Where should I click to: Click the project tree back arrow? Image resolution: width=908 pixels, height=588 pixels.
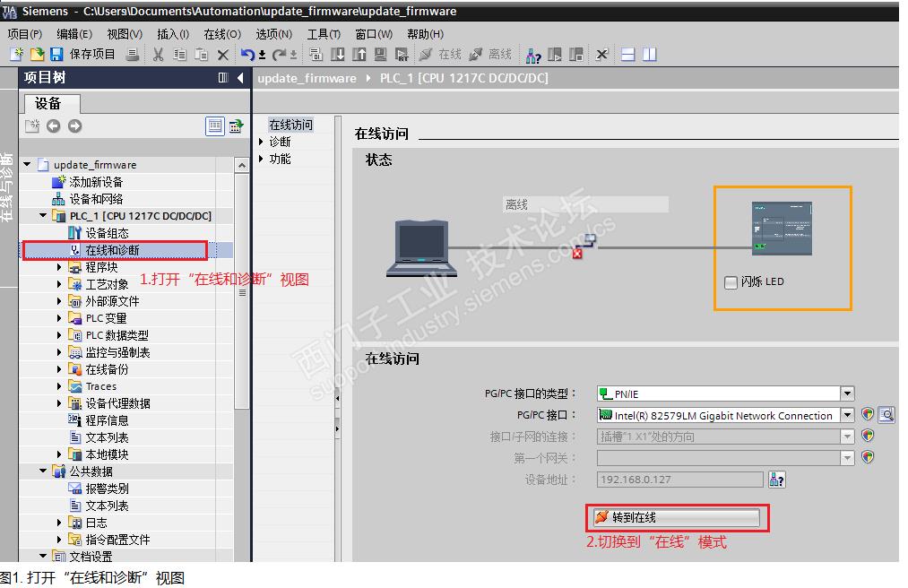[x=53, y=125]
